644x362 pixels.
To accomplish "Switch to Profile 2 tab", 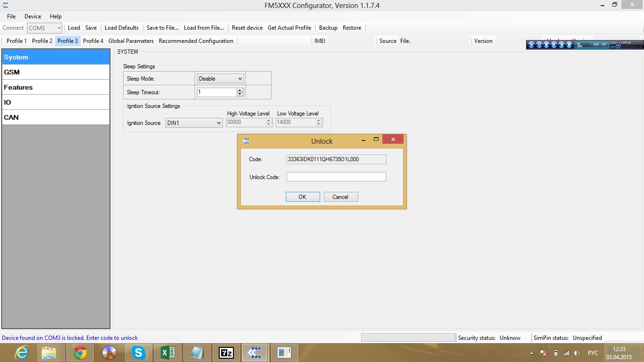I will click(x=42, y=41).
